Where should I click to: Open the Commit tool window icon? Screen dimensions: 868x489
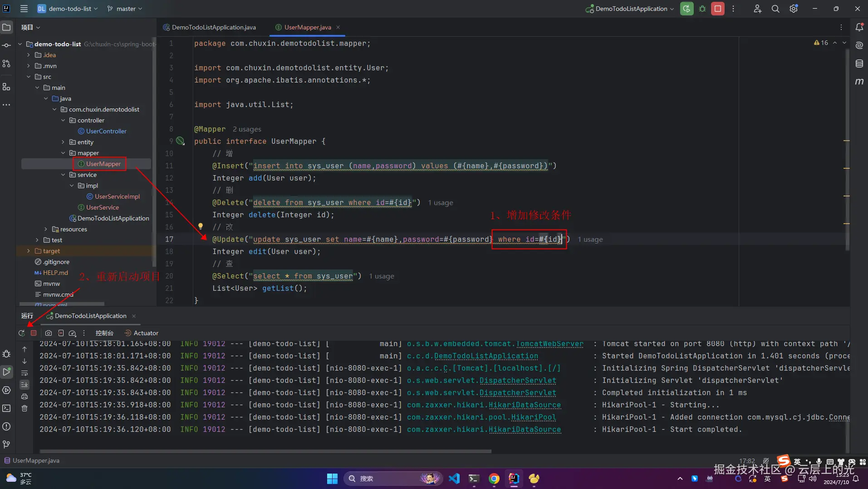point(6,45)
